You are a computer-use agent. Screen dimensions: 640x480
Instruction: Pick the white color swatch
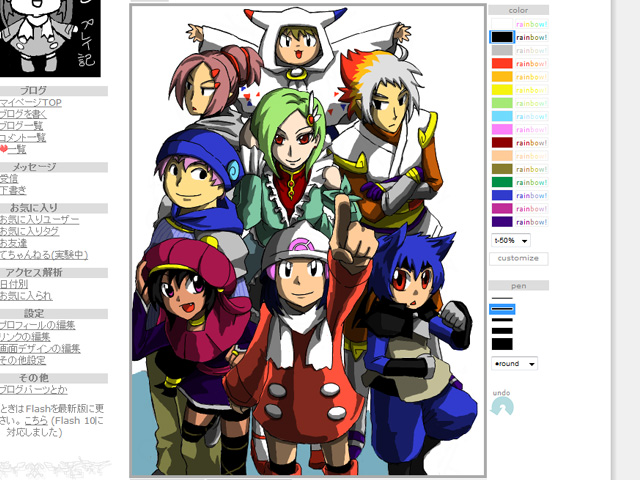(502, 24)
